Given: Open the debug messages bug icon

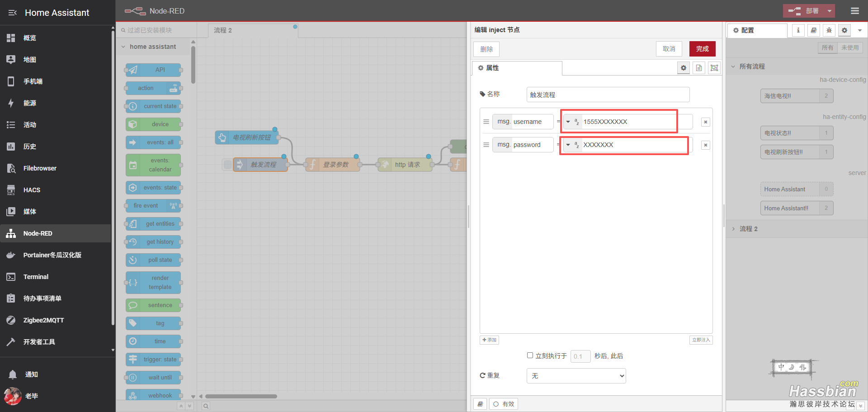Looking at the screenshot, I should [x=829, y=30].
